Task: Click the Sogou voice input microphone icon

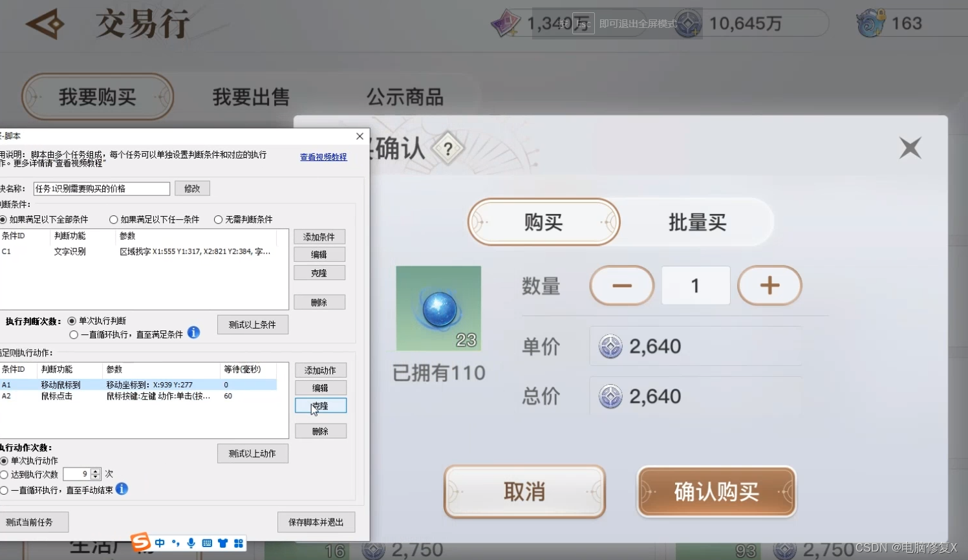Action: pos(191,543)
